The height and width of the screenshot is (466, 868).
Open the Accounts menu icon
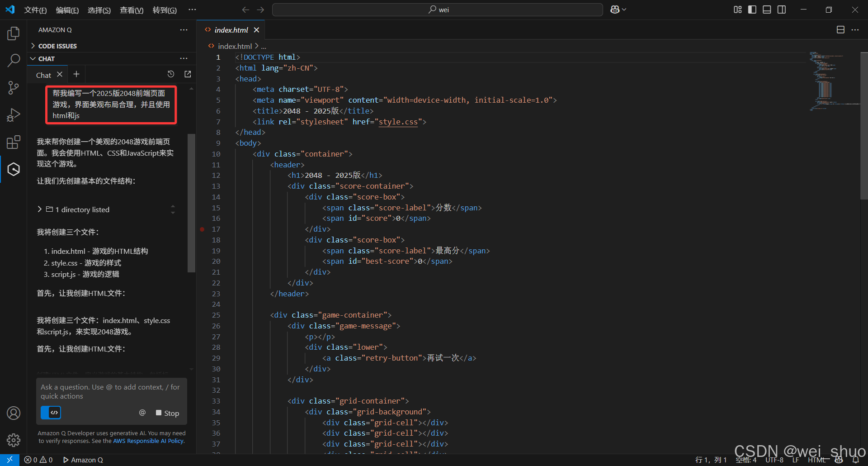point(14,413)
